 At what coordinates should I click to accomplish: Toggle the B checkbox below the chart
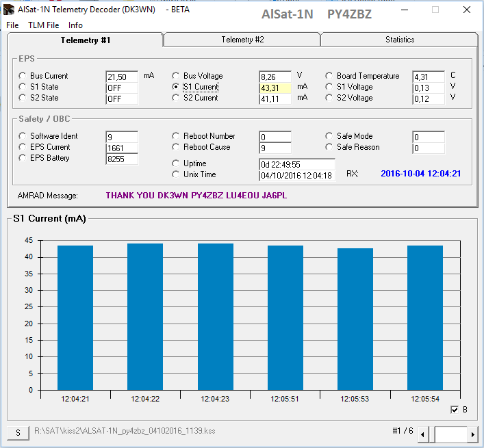[x=455, y=410]
